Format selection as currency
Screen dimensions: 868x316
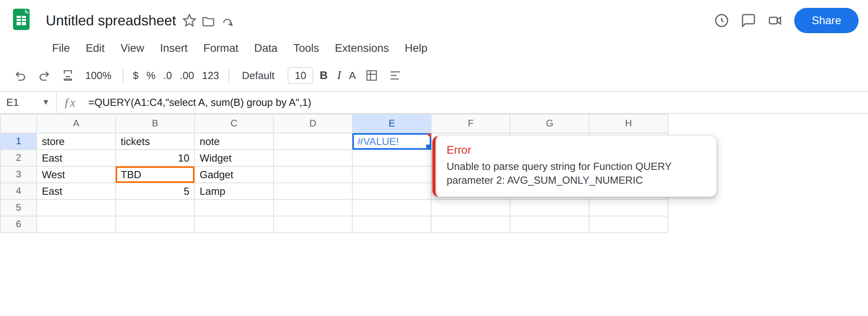[135, 75]
